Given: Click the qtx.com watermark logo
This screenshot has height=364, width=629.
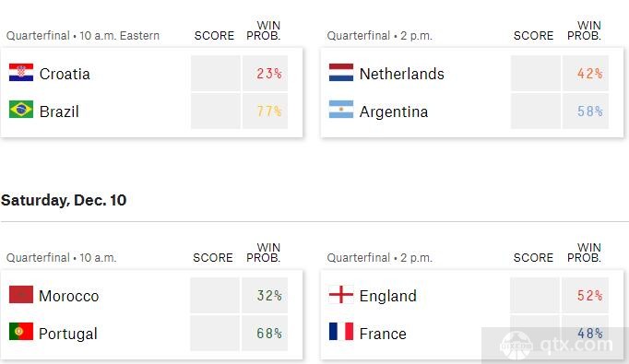Looking at the screenshot, I should pos(555,345).
